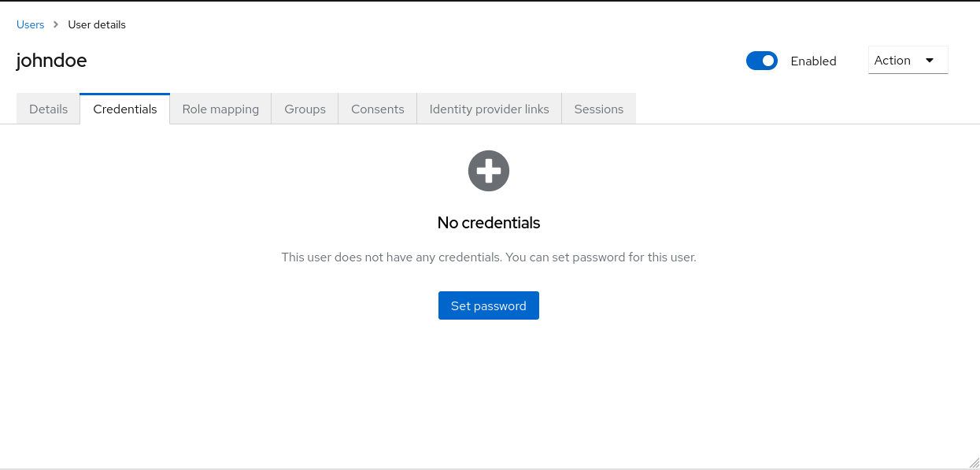The image size is (980, 470).
Task: Click Set password for johndoe
Action: click(488, 305)
